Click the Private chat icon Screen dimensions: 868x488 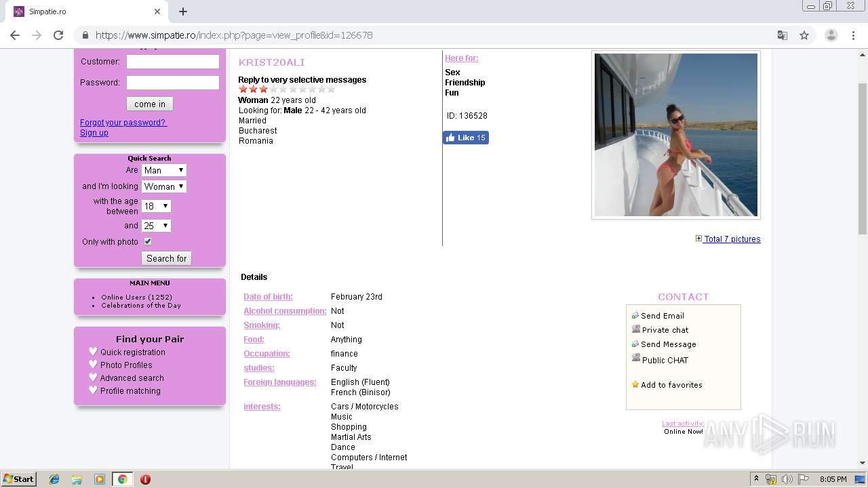tap(635, 329)
